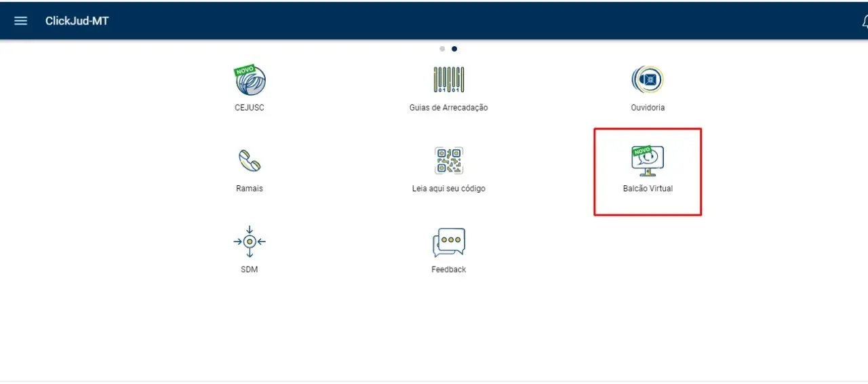
Task: Open the QR code reader icon
Action: [448, 161]
